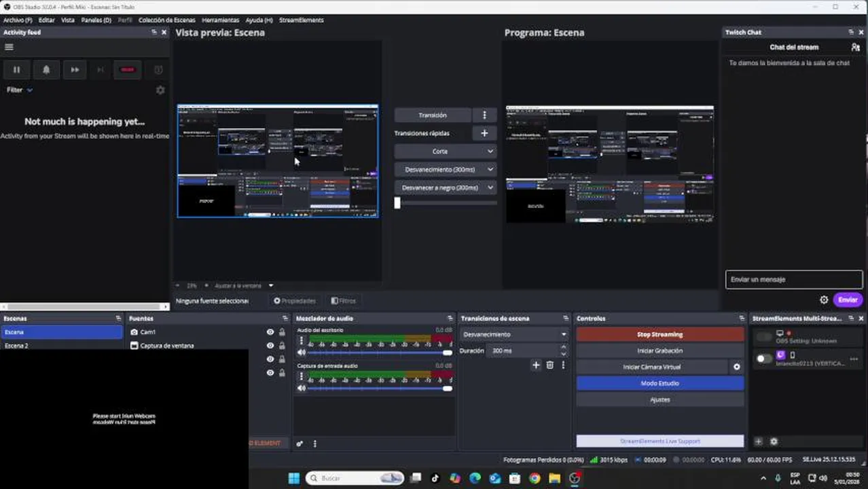Open Colección de Escenas menu
The width and height of the screenshot is (868, 489).
[167, 20]
